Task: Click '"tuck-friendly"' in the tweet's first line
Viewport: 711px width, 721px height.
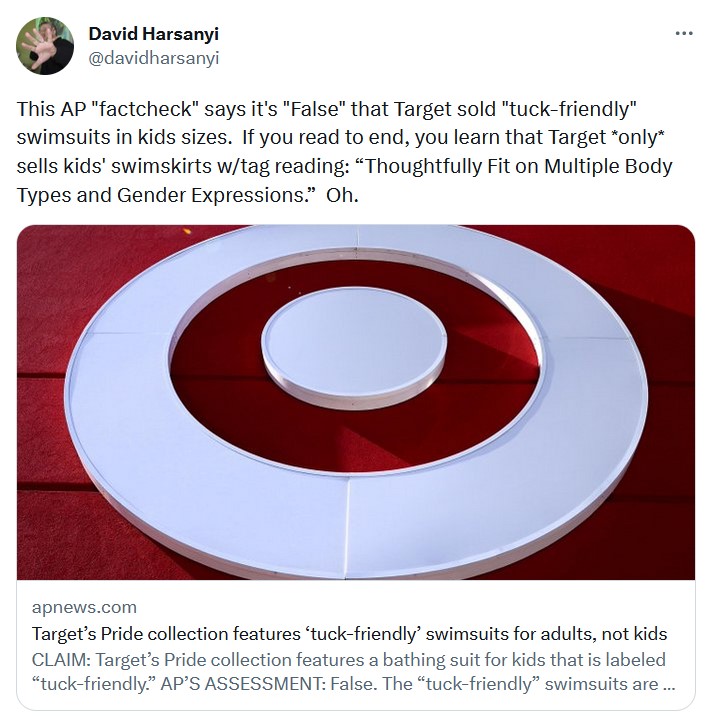Action: coord(569,109)
